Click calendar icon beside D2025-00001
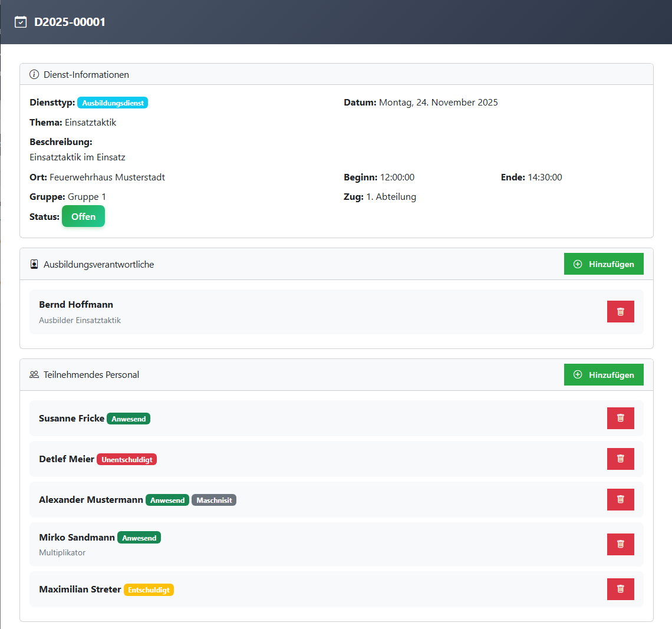The image size is (672, 629). 21,22
